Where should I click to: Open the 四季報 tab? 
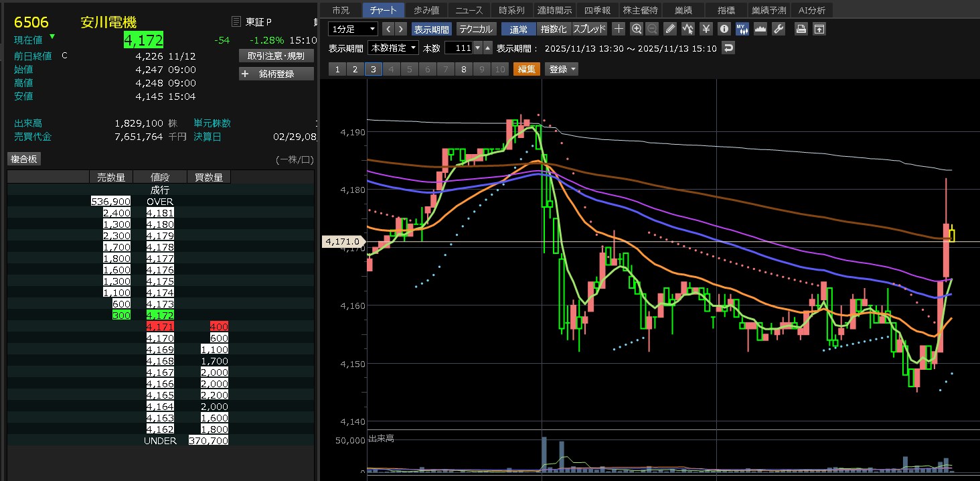tap(596, 10)
